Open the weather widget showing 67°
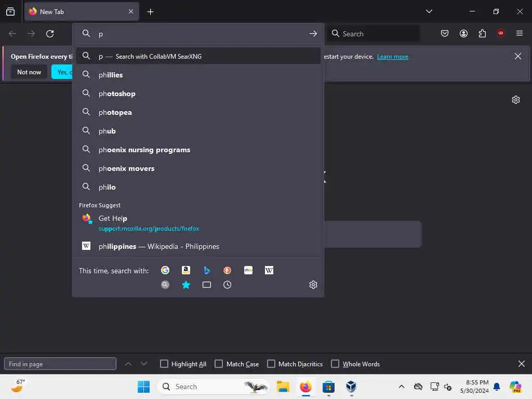 pos(18,386)
